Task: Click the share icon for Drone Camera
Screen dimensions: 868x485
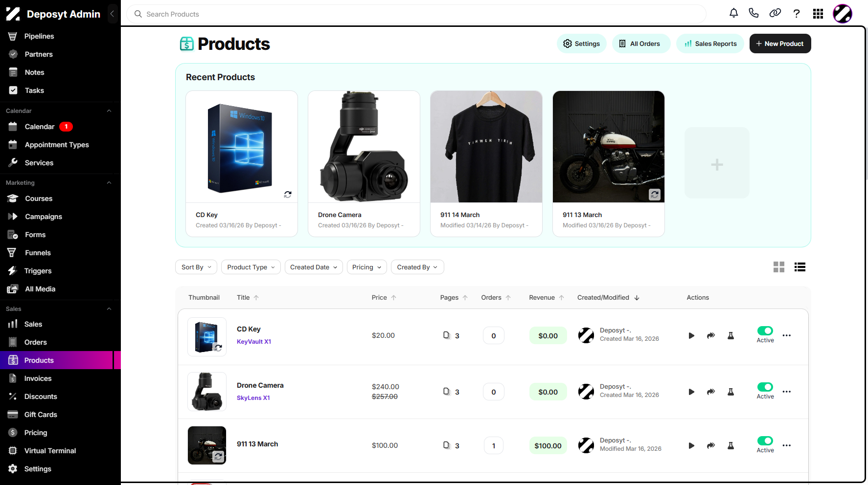Action: (711, 392)
